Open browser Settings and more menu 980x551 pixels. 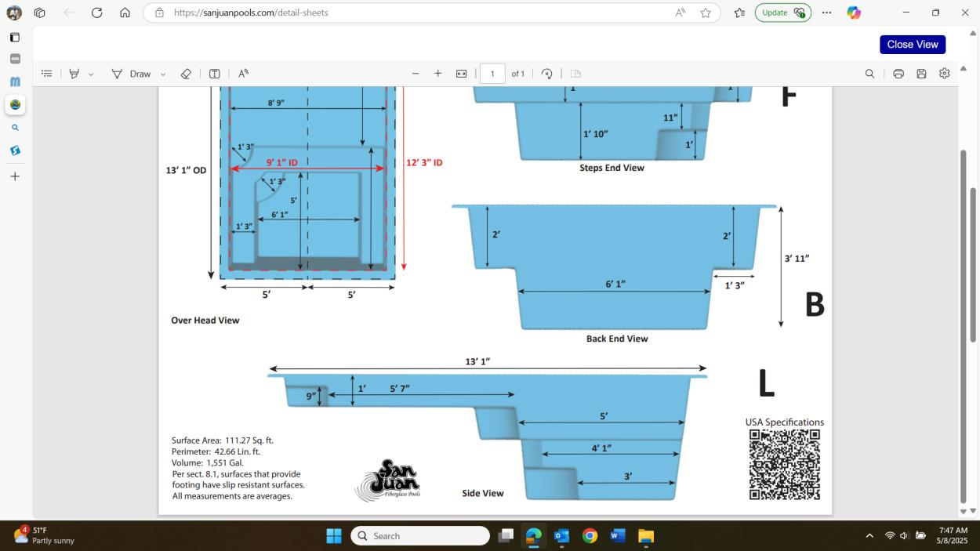tap(826, 13)
